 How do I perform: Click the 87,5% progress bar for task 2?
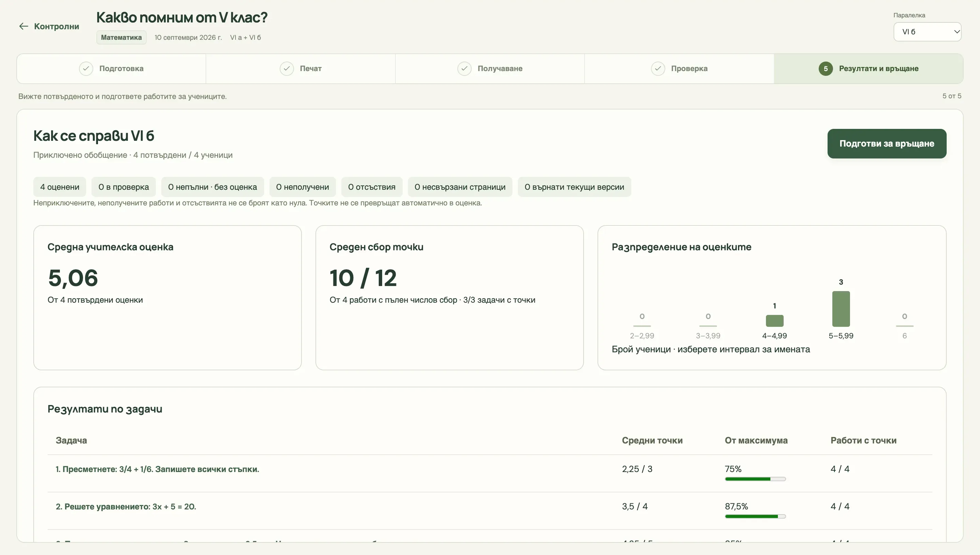point(755,517)
